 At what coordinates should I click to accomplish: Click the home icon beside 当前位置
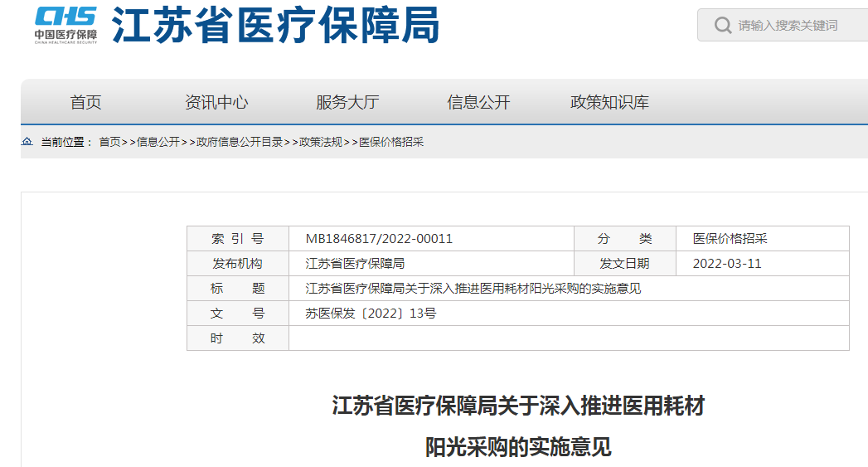pos(27,141)
